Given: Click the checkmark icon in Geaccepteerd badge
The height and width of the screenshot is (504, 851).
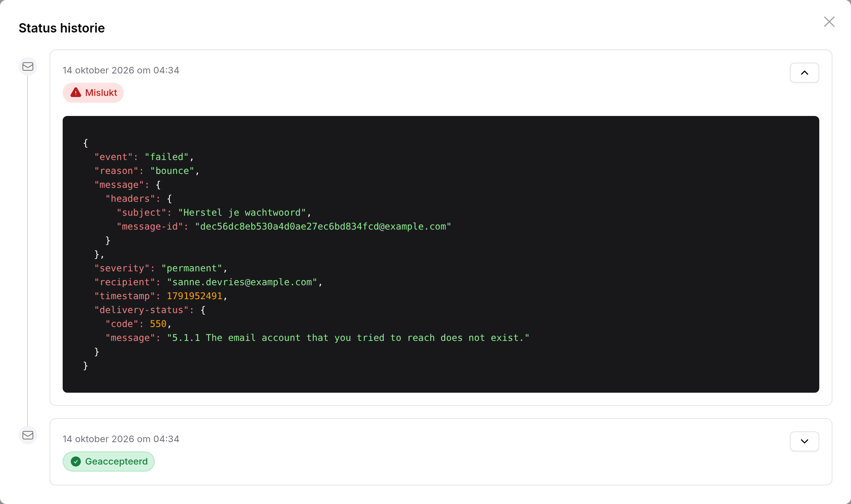Looking at the screenshot, I should tap(76, 461).
